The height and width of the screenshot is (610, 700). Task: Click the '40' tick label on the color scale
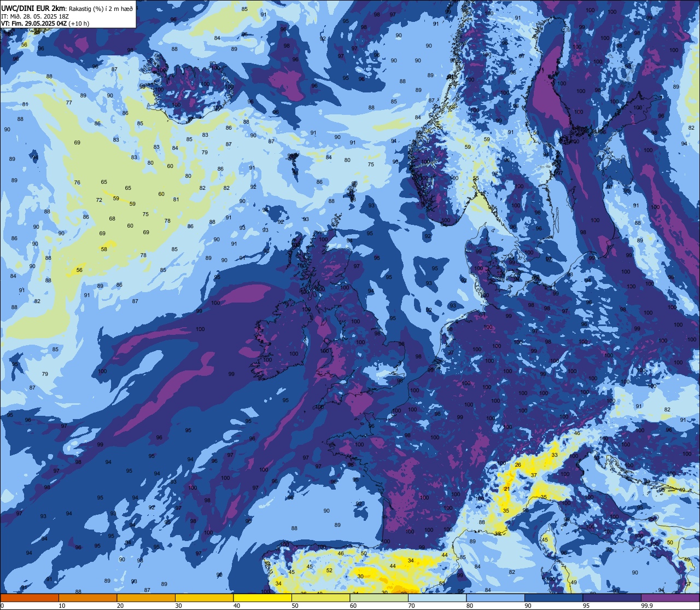237,606
